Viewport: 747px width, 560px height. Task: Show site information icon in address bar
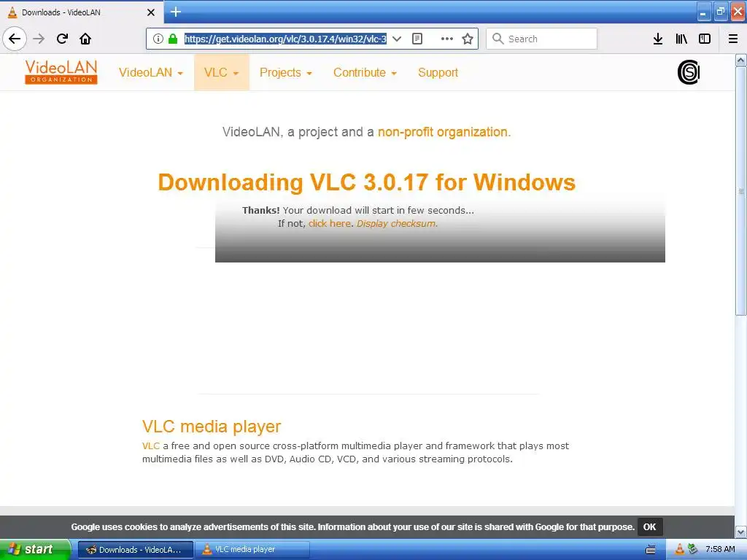(x=158, y=39)
